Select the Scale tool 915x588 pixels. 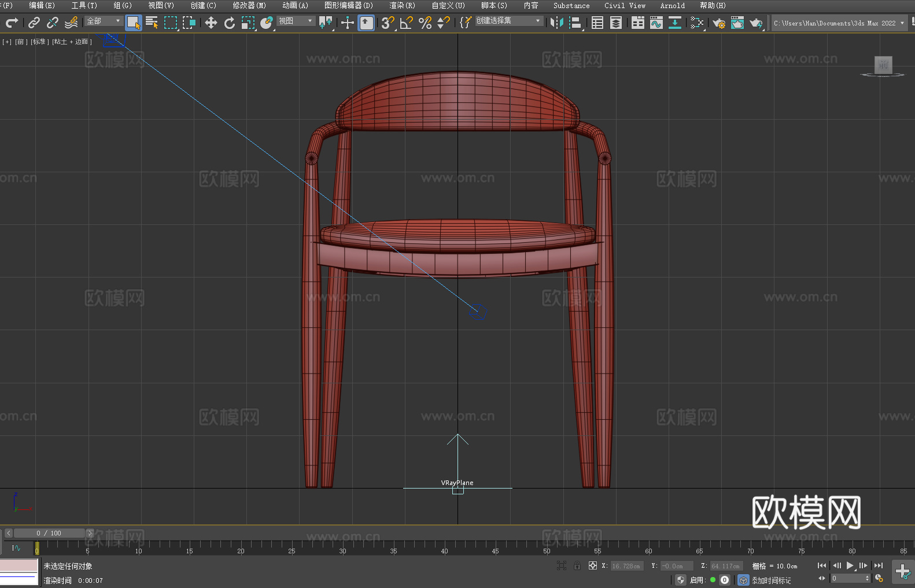[248, 23]
